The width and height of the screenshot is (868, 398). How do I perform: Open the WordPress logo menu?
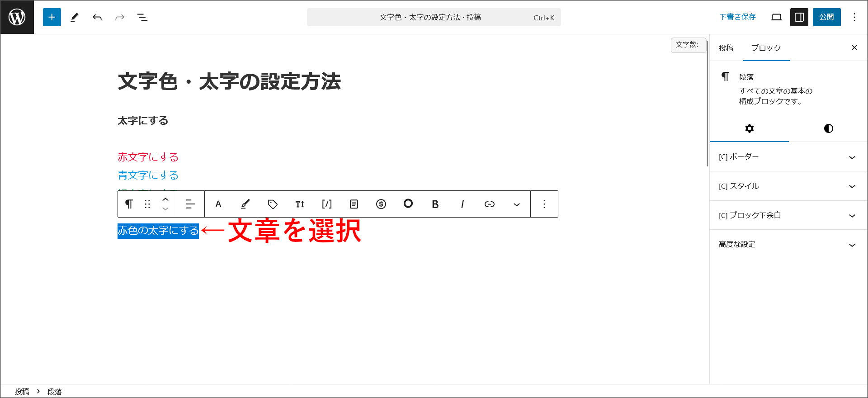pyautogui.click(x=17, y=17)
